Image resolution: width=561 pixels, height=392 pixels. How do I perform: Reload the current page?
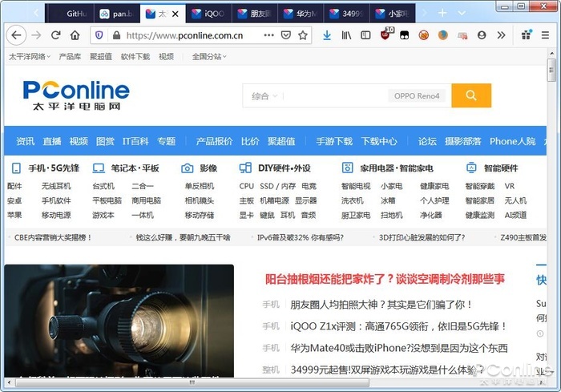(55, 35)
